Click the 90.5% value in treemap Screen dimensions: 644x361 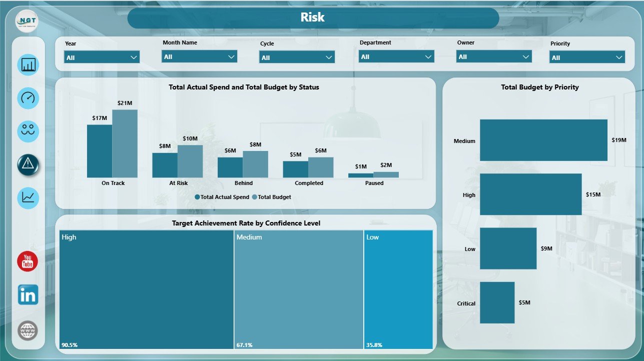pyautogui.click(x=70, y=345)
